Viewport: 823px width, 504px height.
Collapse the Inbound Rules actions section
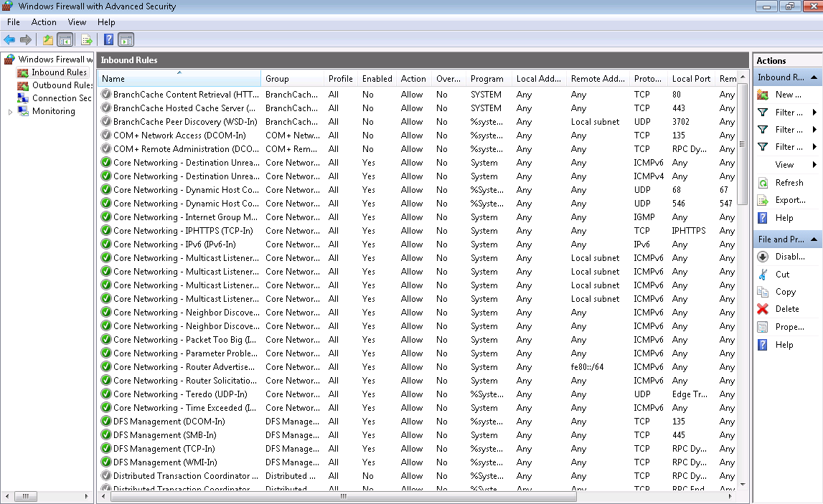pyautogui.click(x=814, y=77)
